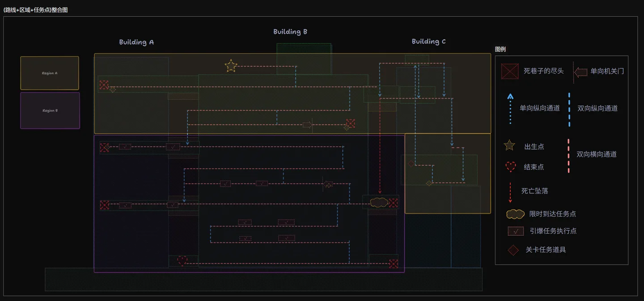Click the 引爆任务执行点 legend label
The width and height of the screenshot is (644, 301).
click(x=553, y=231)
